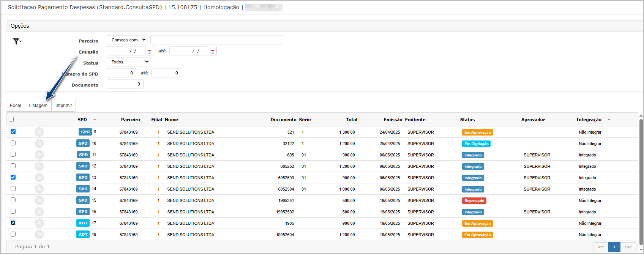Expand the Status 'Todos' dropdown
644x254 pixels.
click(128, 62)
